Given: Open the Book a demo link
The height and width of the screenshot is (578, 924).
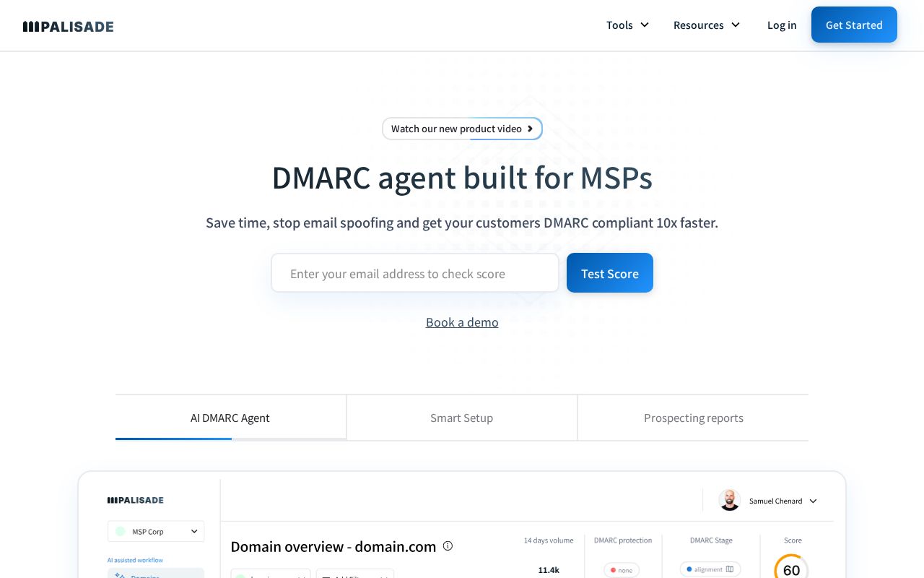Looking at the screenshot, I should click(x=462, y=322).
